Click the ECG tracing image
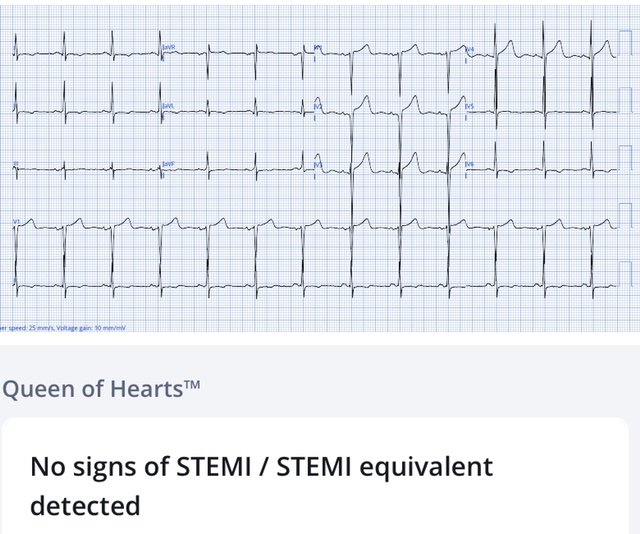 [320, 165]
